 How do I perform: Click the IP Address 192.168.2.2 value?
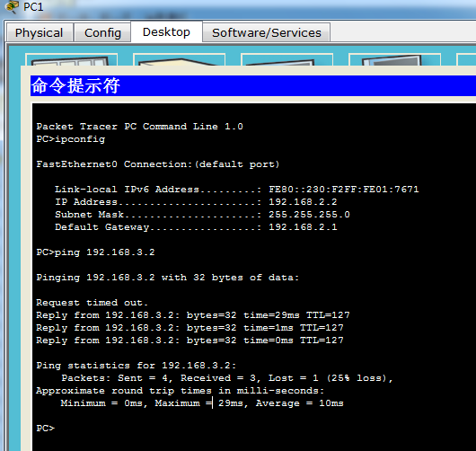point(303,202)
